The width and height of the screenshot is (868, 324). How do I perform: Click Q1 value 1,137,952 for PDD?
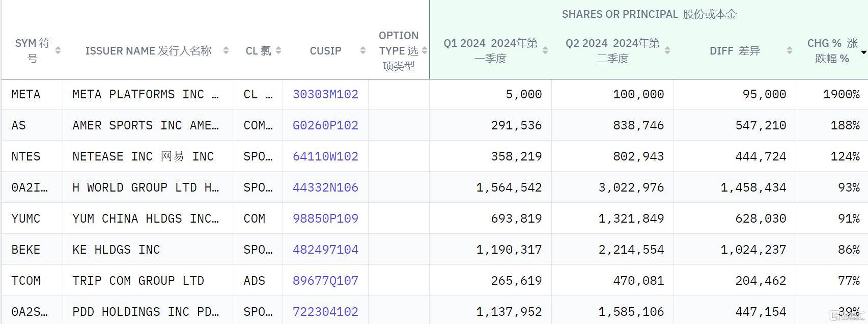click(x=509, y=312)
